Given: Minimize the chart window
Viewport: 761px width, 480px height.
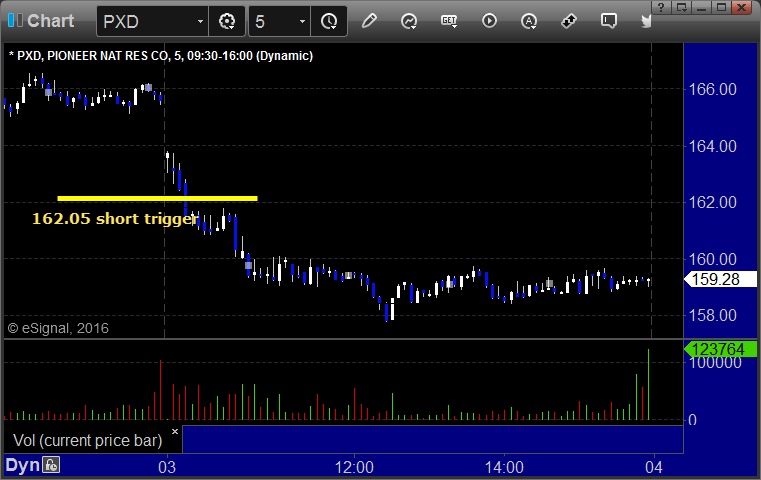Looking at the screenshot, I should [x=701, y=7].
